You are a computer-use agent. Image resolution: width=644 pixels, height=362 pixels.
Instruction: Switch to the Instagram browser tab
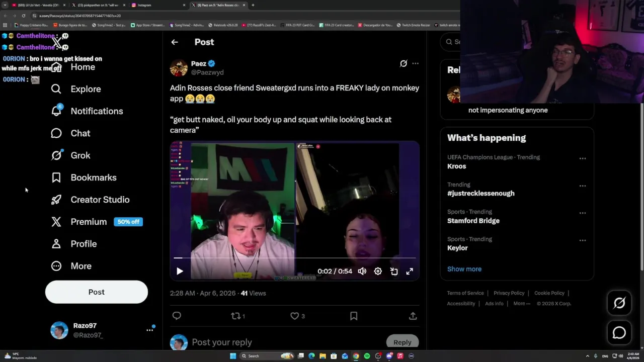coord(157,5)
